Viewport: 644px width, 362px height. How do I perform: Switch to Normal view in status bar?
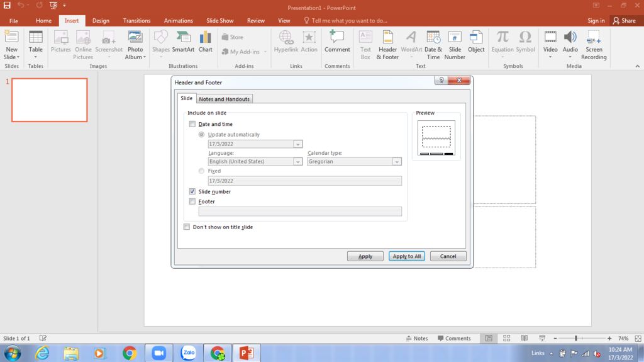489,338
